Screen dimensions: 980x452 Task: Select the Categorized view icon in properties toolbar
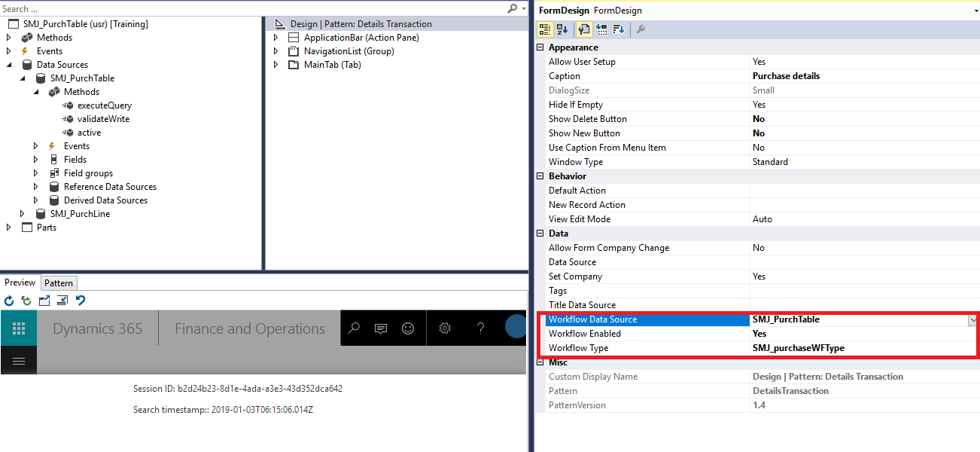(x=544, y=29)
